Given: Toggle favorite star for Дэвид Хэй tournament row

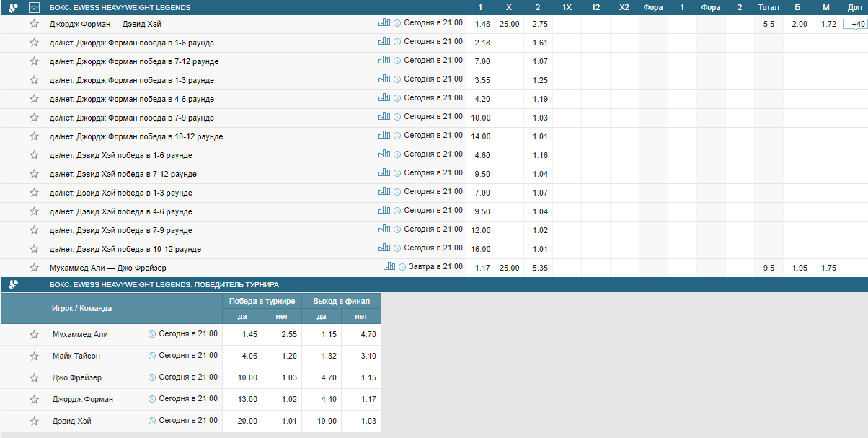Looking at the screenshot, I should [34, 421].
